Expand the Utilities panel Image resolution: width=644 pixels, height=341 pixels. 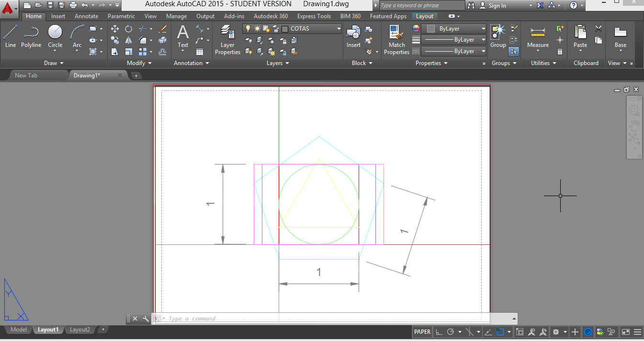pyautogui.click(x=543, y=63)
